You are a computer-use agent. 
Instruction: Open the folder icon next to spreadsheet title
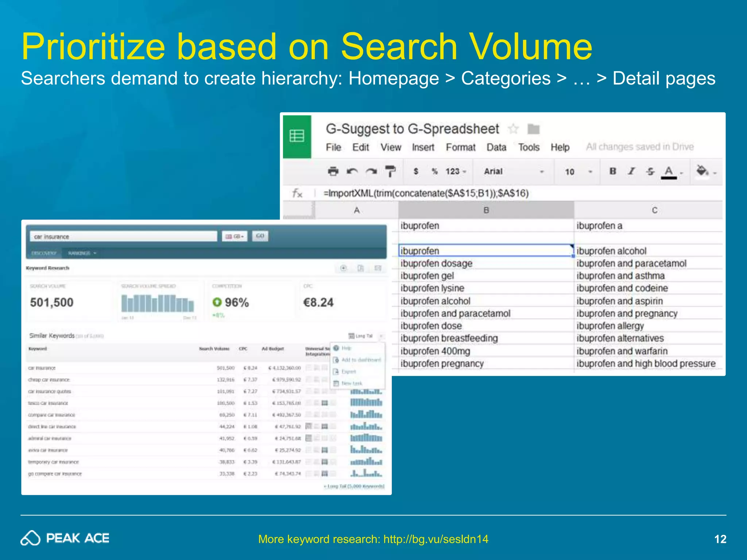(533, 129)
